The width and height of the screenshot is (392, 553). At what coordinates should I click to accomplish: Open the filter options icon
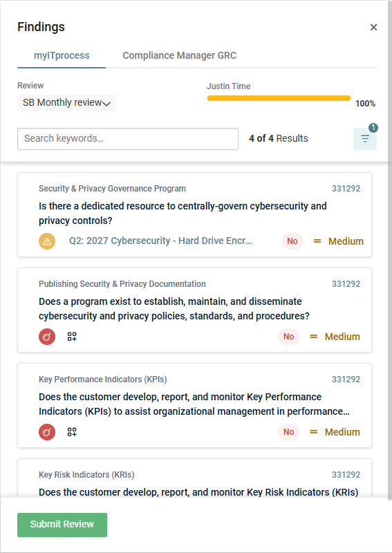[x=365, y=139]
